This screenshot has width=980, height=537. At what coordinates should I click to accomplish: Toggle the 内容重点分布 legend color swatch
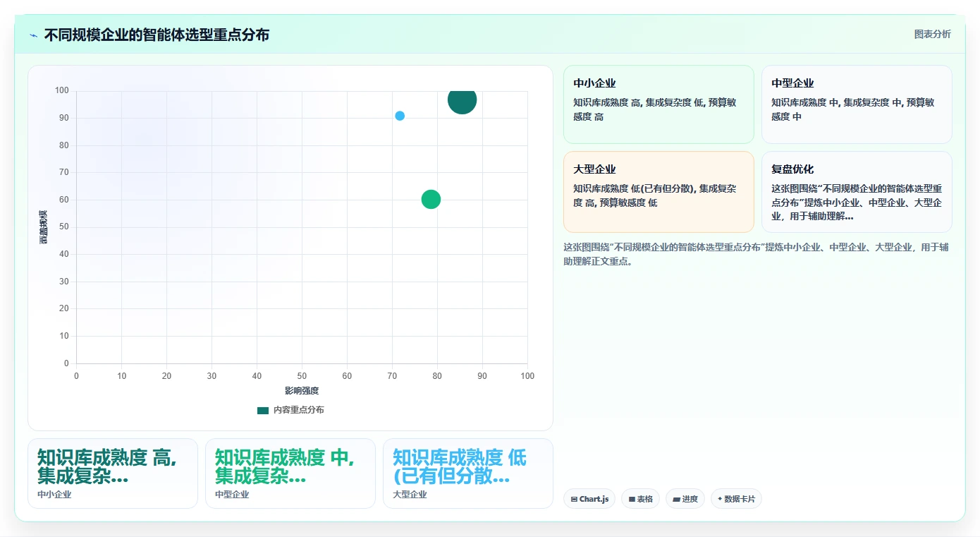[263, 410]
